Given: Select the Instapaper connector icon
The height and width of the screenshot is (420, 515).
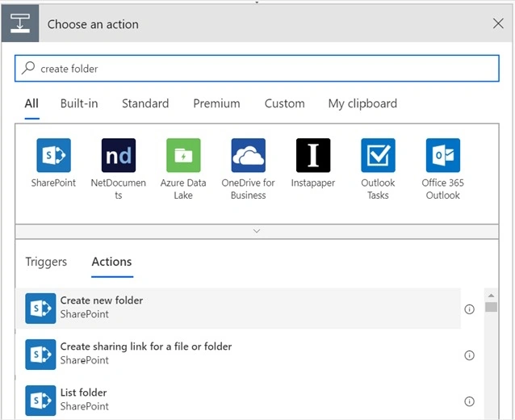Looking at the screenshot, I should [313, 155].
